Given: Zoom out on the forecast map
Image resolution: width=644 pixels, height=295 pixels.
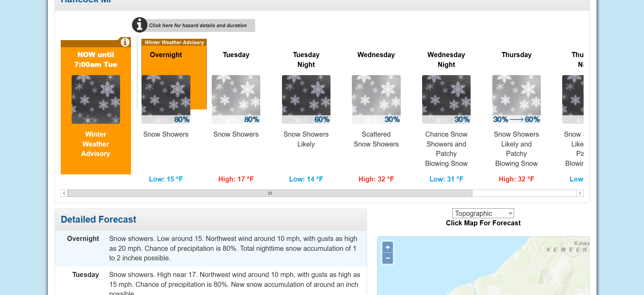Looking at the screenshot, I should coord(387,258).
